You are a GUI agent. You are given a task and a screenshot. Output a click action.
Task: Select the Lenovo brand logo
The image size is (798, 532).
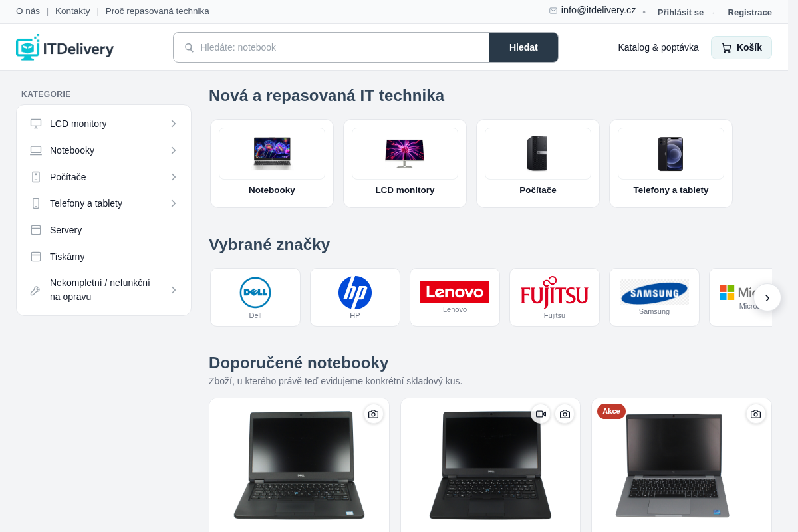pos(455,292)
